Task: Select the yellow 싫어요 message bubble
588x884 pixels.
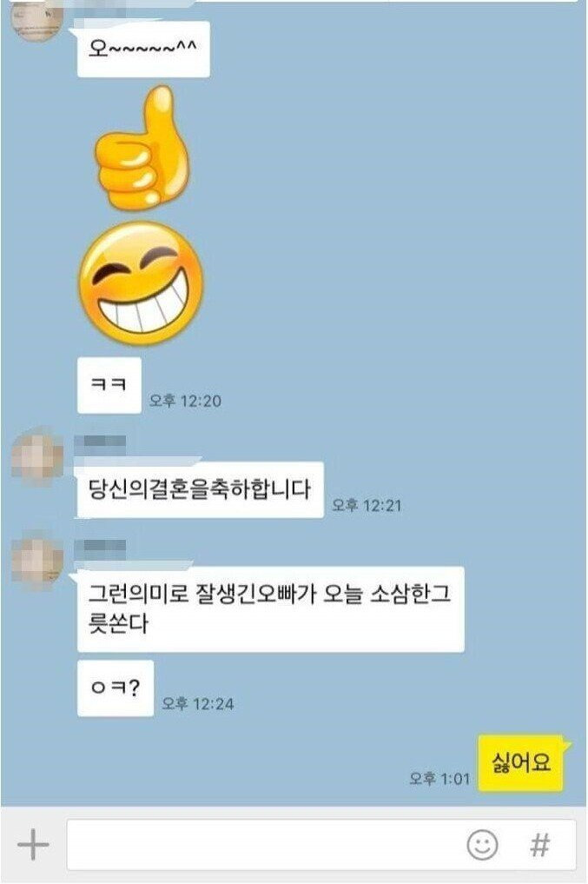Action: point(521,763)
